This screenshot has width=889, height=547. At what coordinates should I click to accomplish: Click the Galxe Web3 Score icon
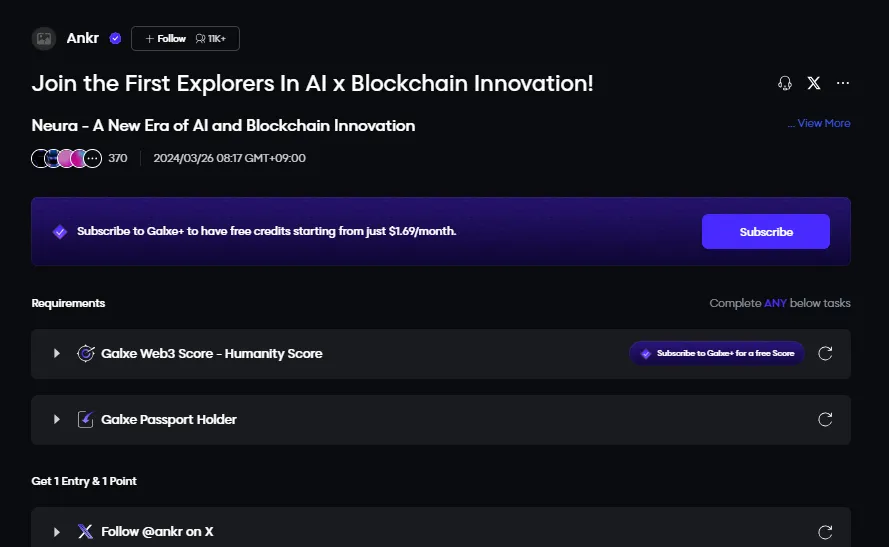pyautogui.click(x=86, y=353)
